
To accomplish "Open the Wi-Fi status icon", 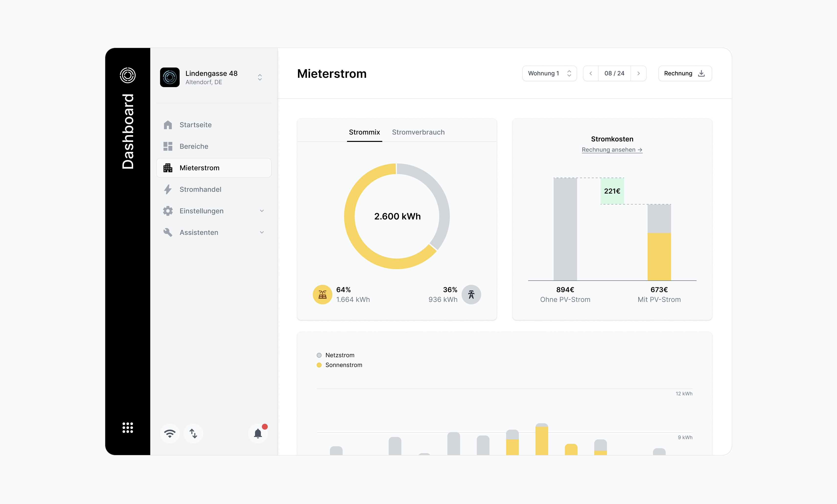I will point(170,433).
